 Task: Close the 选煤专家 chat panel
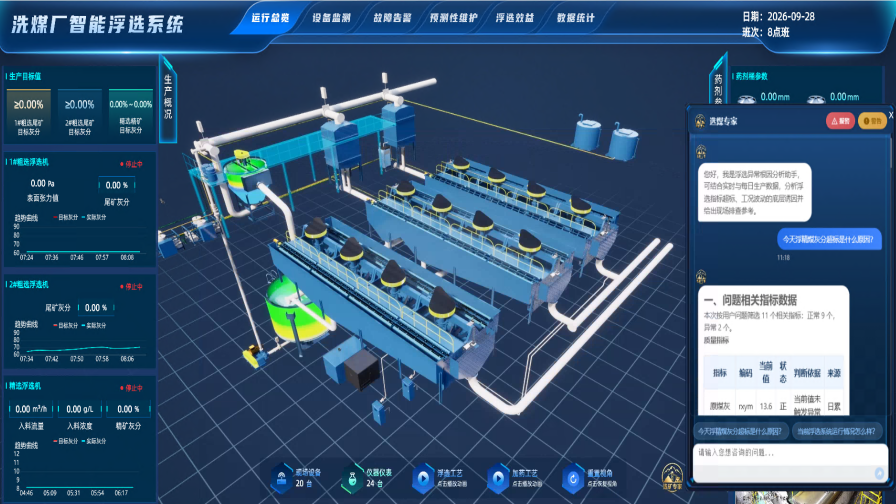pyautogui.click(x=891, y=115)
